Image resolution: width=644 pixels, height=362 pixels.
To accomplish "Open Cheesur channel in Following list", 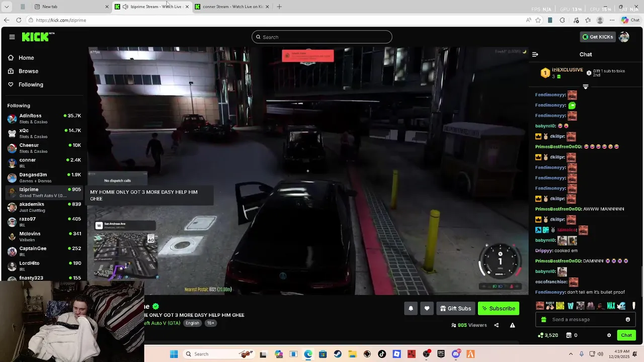I will (x=44, y=148).
